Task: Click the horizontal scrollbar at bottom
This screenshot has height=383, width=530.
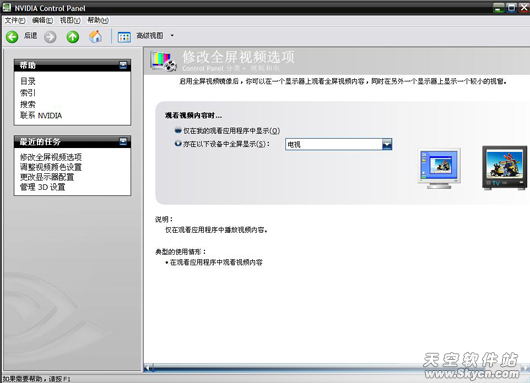Action: click(335, 368)
